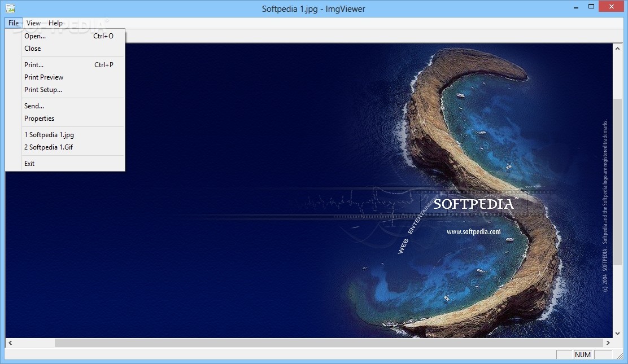Click the horizontal scrollbar right arrow
628x364 pixels.
(608, 343)
